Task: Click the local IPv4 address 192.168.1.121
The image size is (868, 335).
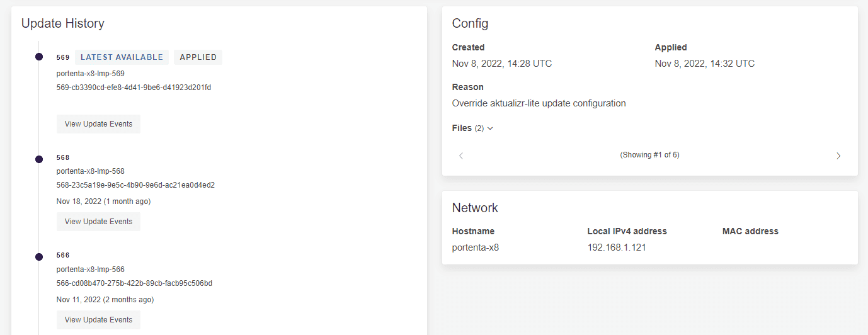Action: 617,247
